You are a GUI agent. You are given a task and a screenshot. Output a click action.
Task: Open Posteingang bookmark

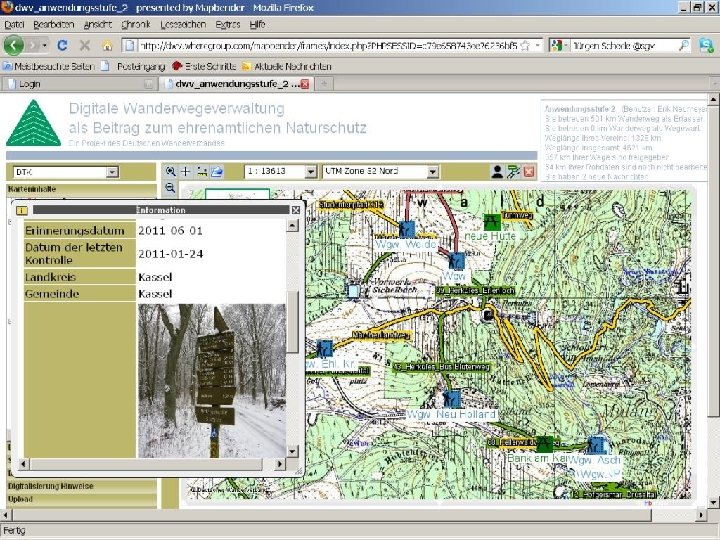click(133, 67)
